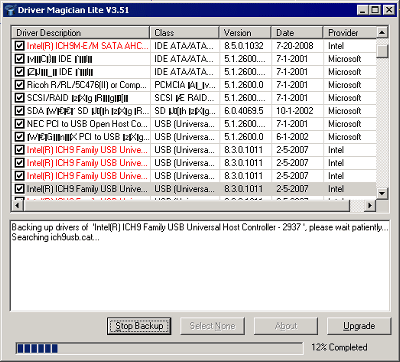400x362 pixels.
Task: Toggle checkbox for NEC PCI to USB Open Host row
Action: pos(20,124)
